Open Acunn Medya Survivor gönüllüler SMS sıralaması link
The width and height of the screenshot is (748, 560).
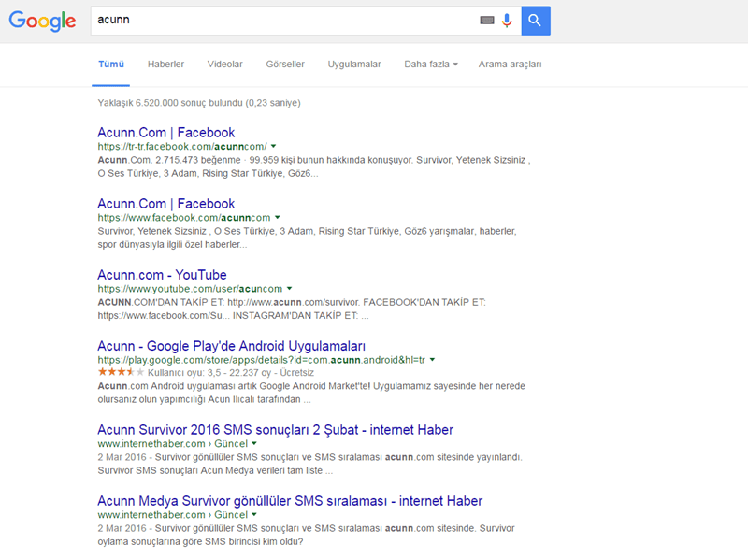tap(290, 501)
